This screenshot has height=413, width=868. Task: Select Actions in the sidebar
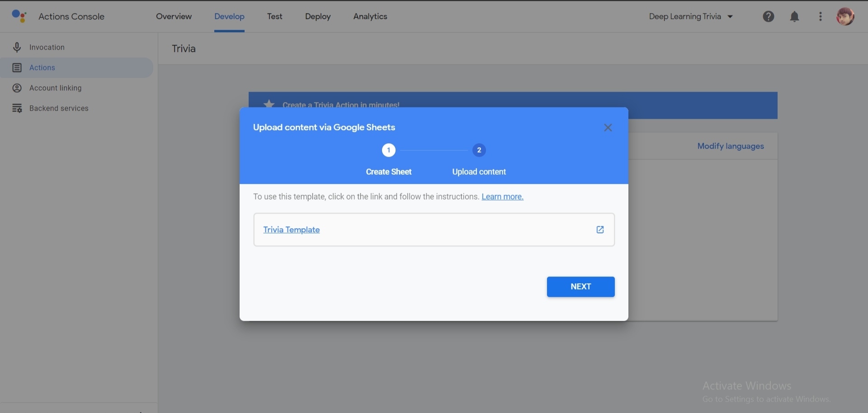point(77,68)
